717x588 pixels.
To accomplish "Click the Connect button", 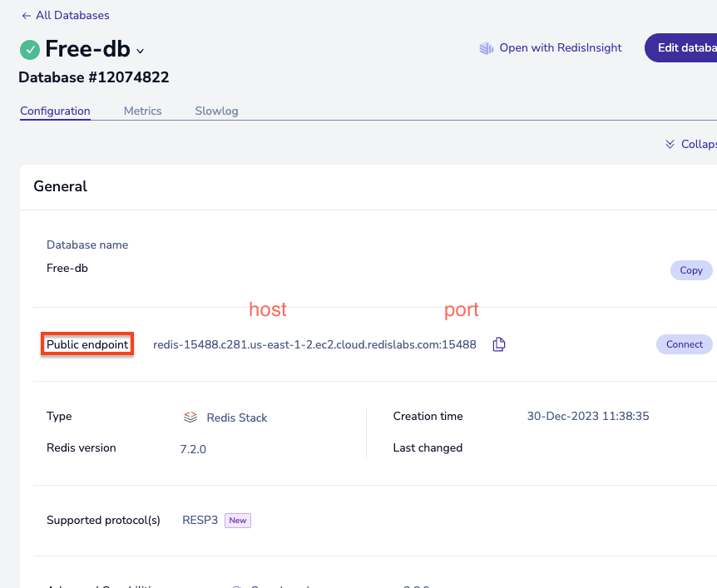I will pyautogui.click(x=684, y=344).
